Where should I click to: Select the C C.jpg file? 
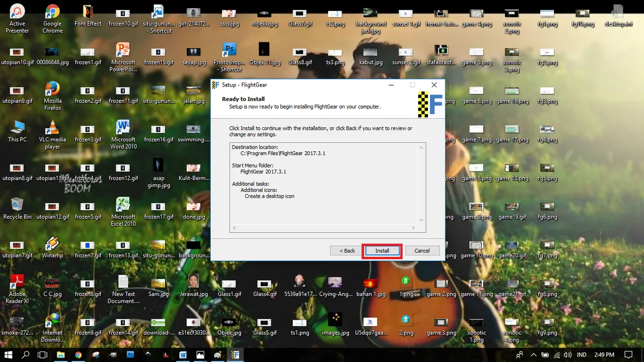tap(52, 286)
